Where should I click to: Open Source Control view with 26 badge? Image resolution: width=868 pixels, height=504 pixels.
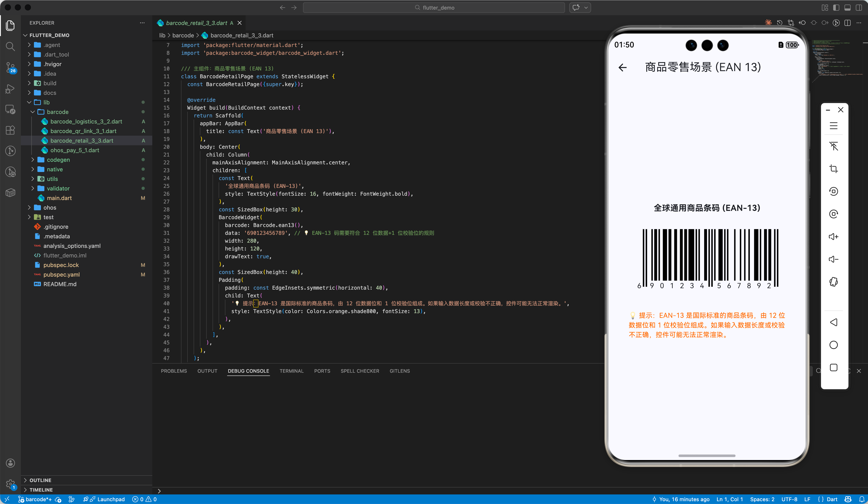pos(10,67)
